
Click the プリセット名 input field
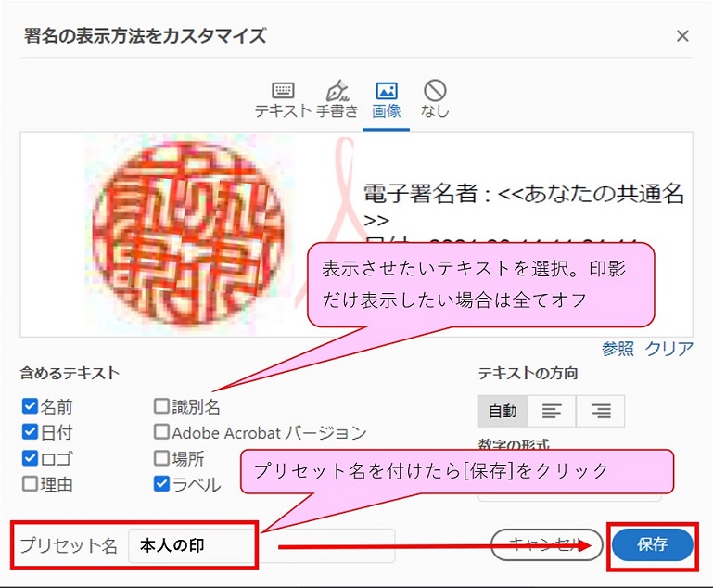(x=261, y=546)
